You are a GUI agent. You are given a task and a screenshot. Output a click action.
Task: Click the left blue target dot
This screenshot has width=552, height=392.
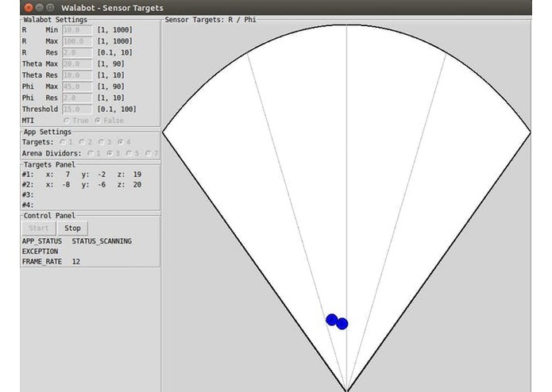(332, 320)
